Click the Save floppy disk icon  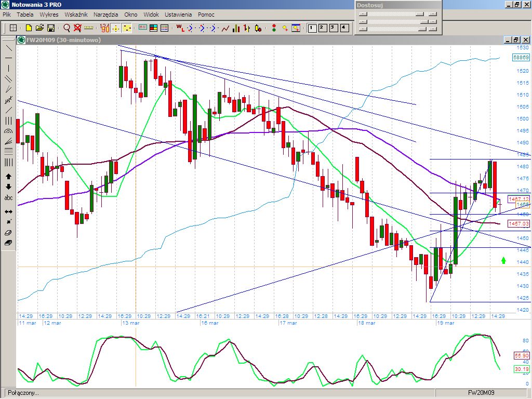[51, 28]
